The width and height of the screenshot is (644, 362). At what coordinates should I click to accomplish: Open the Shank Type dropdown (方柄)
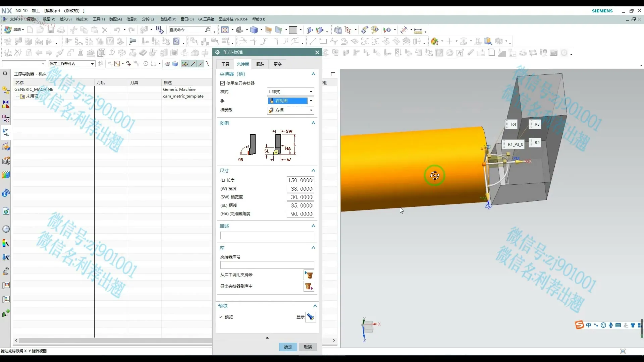pos(290,110)
